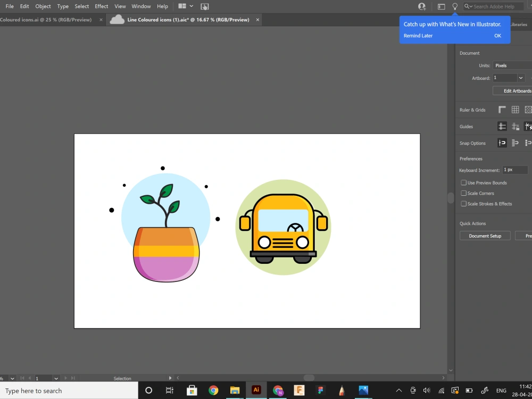The width and height of the screenshot is (532, 399).
Task: Toggle the show guides icon
Action: click(x=502, y=126)
